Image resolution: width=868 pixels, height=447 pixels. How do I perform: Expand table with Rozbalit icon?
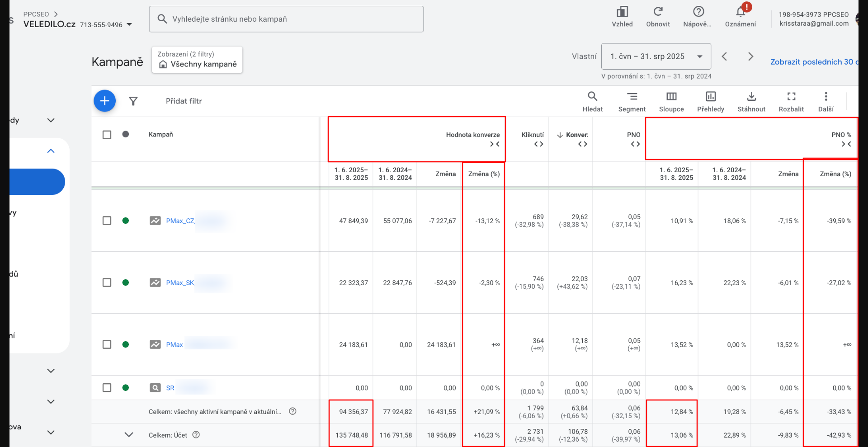(791, 101)
